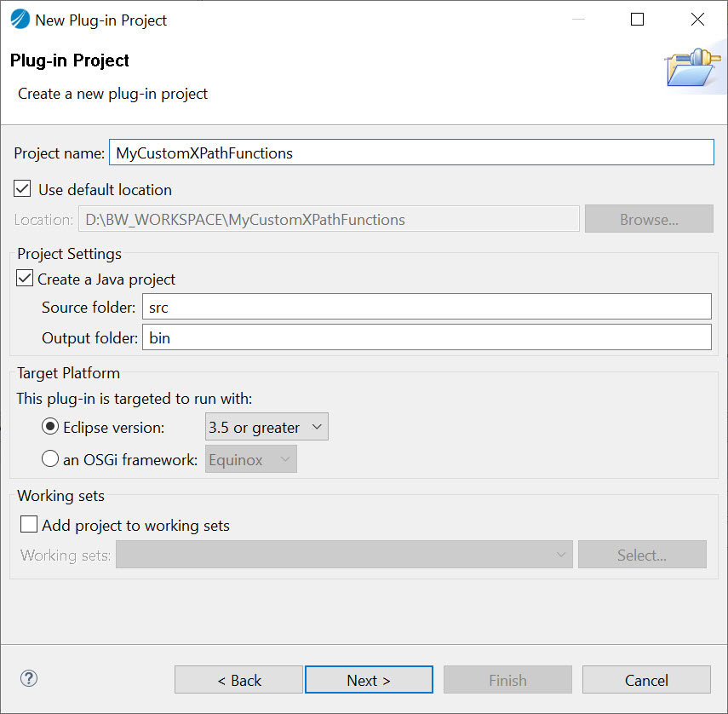The width and height of the screenshot is (728, 714).
Task: Click the Browse button next to Location
Action: 648,218
